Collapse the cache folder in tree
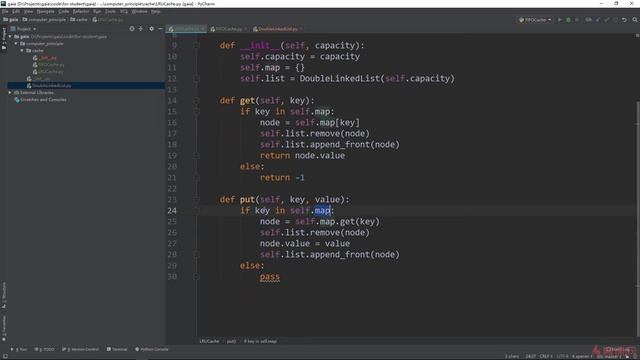This screenshot has height=360, width=640. point(22,50)
